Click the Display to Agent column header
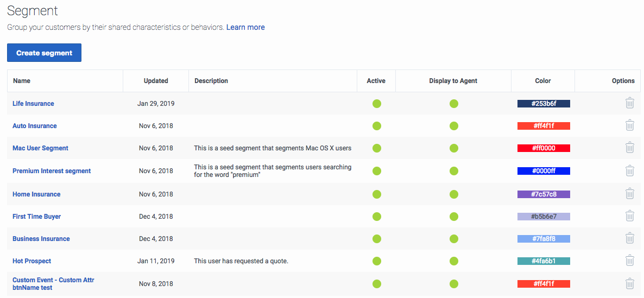Image resolution: width=644 pixels, height=298 pixels. click(x=453, y=81)
